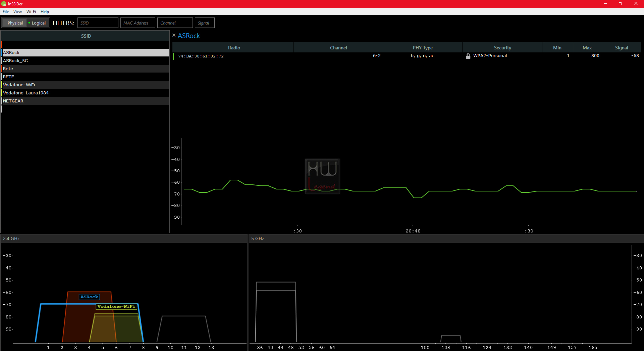Image resolution: width=644 pixels, height=351 pixels.
Task: Sort by the Signal column header
Action: pyautogui.click(x=622, y=48)
